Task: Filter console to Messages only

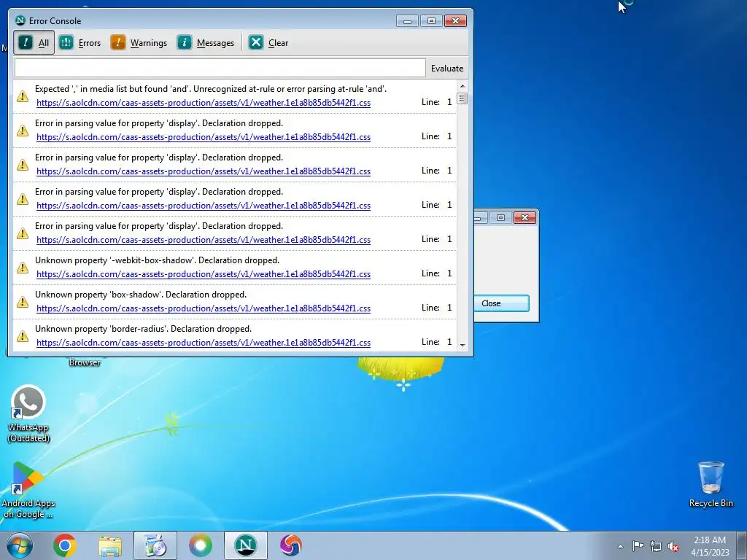Action: [x=206, y=43]
